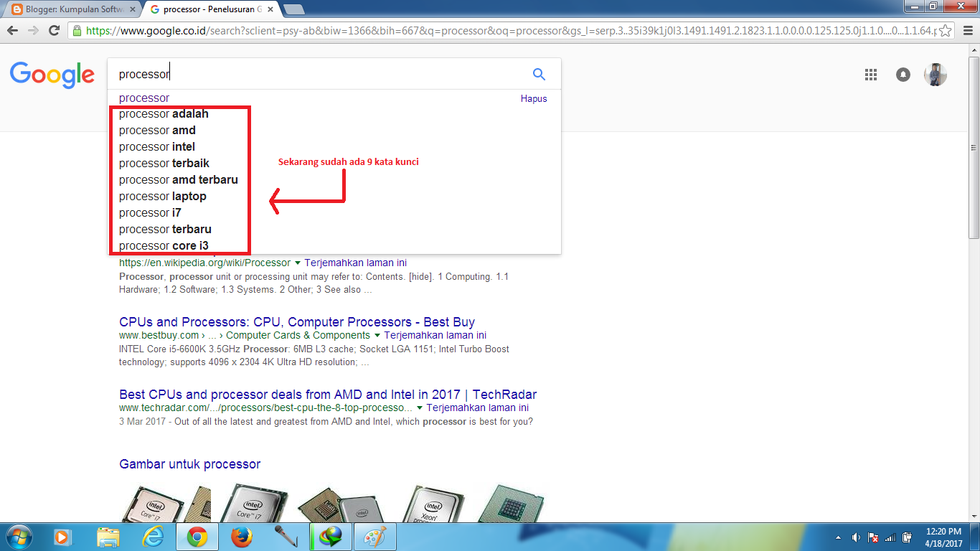The height and width of the screenshot is (551, 980).
Task: Expand Wikipedia result dropdown arrow
Action: coord(298,263)
